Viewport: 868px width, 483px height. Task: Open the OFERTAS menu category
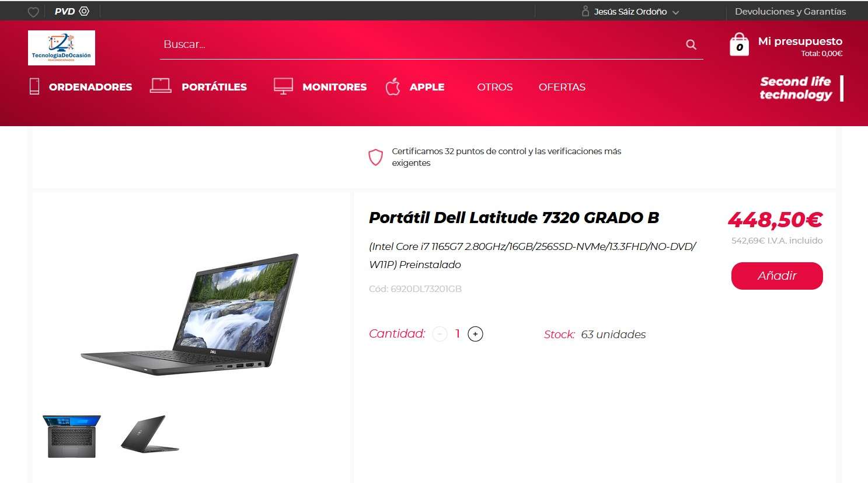pos(562,87)
